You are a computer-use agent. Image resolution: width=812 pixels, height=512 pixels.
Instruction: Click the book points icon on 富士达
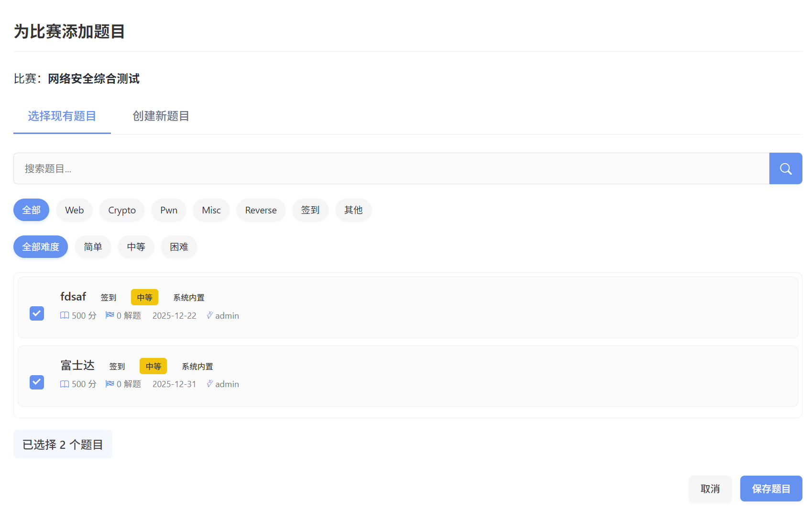(65, 384)
